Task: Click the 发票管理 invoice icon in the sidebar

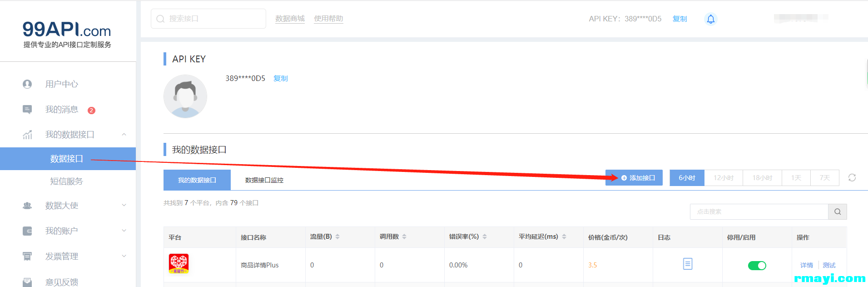Action: (27, 257)
